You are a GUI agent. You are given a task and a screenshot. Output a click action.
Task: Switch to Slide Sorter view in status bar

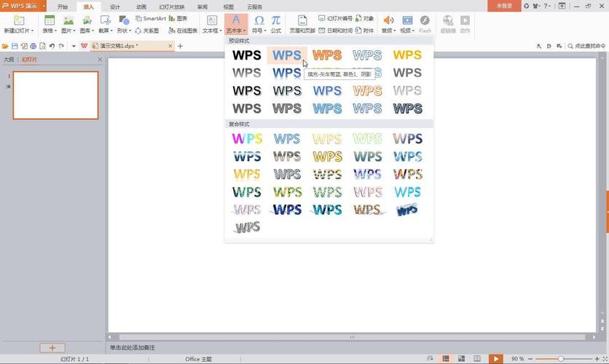coord(461,359)
